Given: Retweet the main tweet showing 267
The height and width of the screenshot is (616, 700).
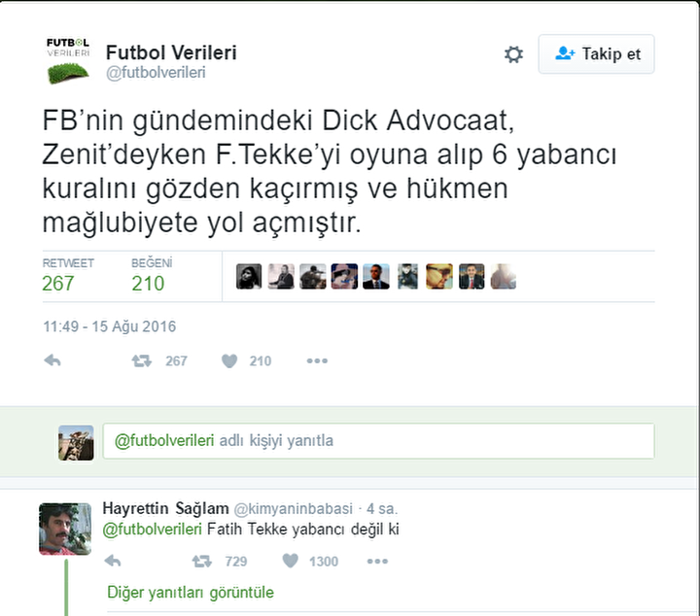Looking at the screenshot, I should [x=142, y=360].
